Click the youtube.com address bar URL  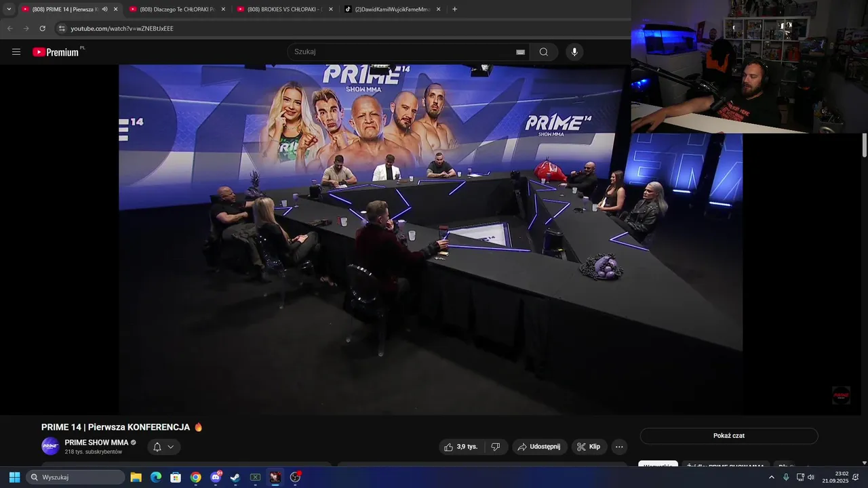tap(122, 28)
